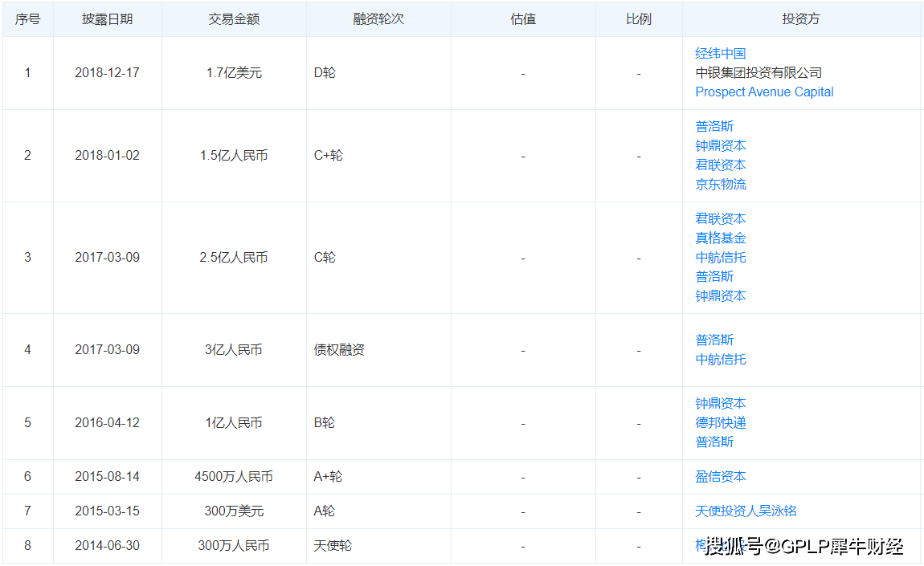Viewport: 924px width, 566px height.
Task: Click 钟鼎资本 in the C+轮 row
Action: [x=720, y=145]
